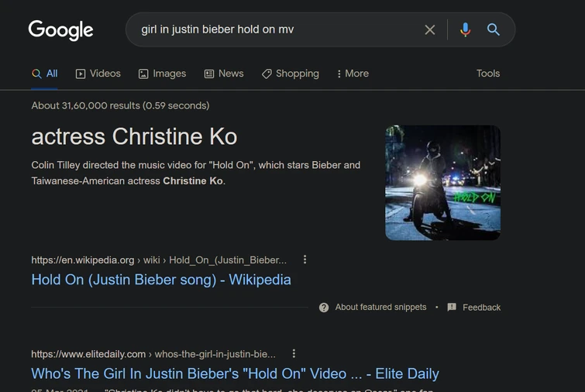Click 'actress Christine Ko' answer heading
Screen dimensions: 585x392
[134, 136]
